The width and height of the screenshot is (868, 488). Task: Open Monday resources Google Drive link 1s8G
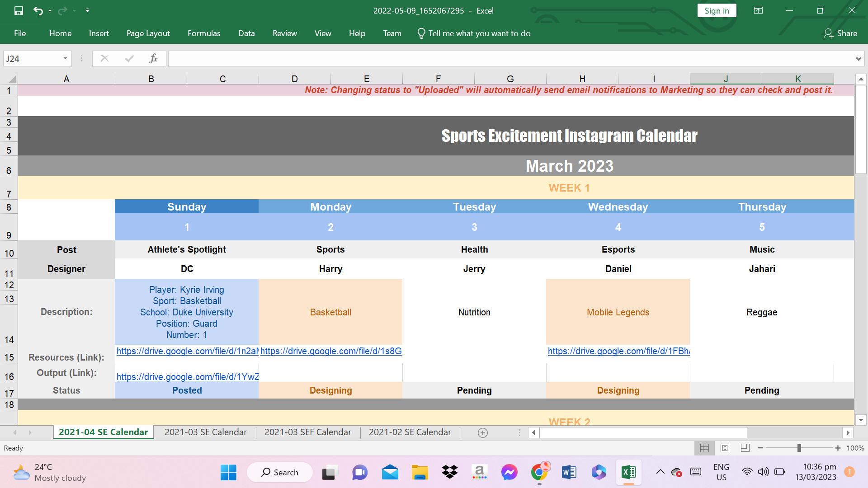(331, 351)
